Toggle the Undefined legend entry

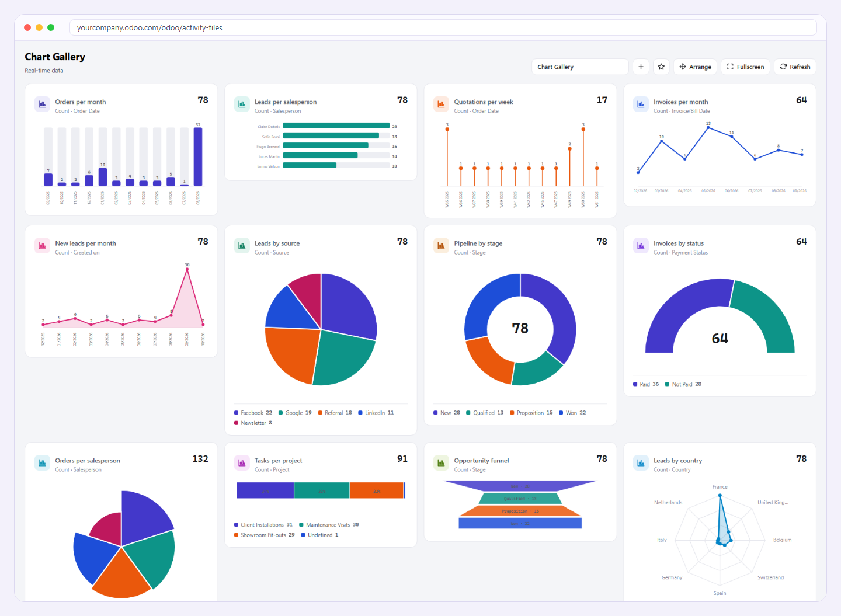click(319, 535)
